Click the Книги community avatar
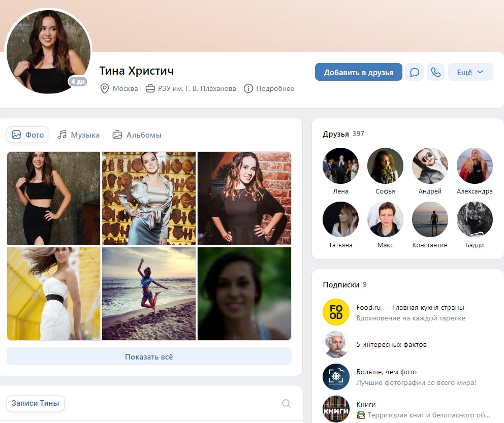 (x=336, y=409)
